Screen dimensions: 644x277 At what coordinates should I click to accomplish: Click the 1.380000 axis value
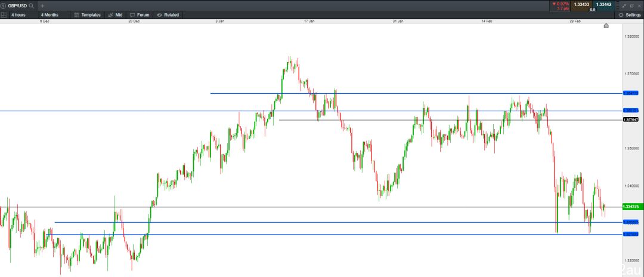[631, 36]
